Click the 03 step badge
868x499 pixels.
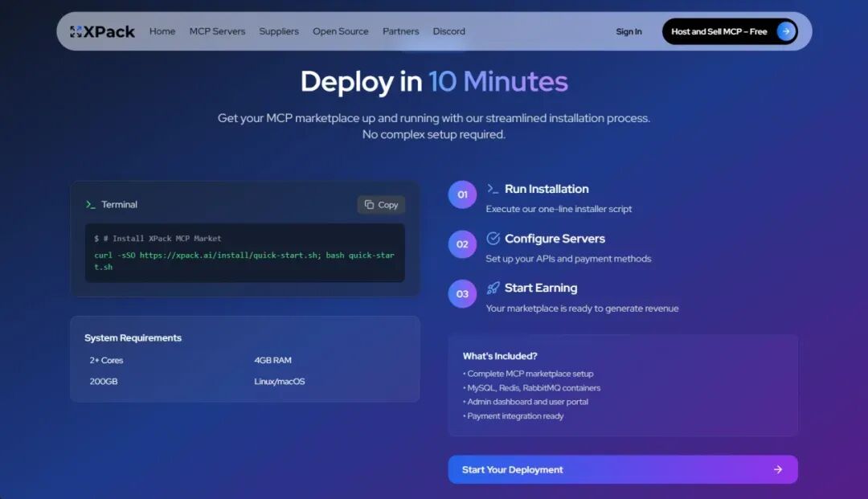[x=462, y=294]
